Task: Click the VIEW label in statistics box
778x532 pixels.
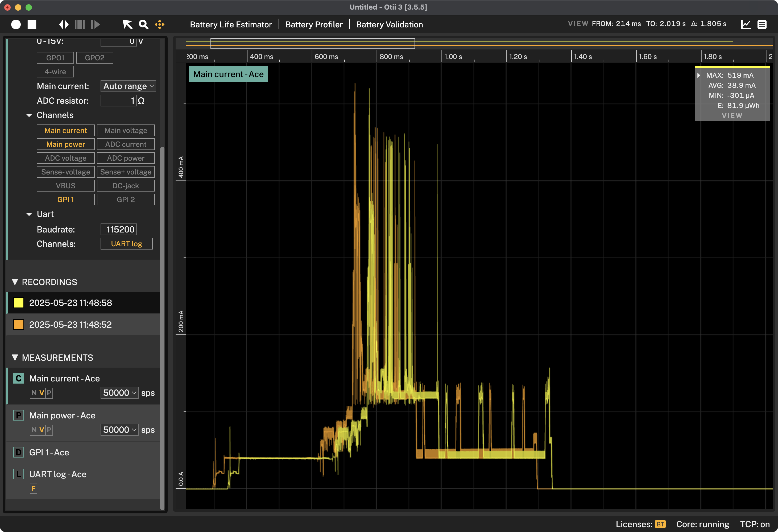Action: pyautogui.click(x=732, y=116)
